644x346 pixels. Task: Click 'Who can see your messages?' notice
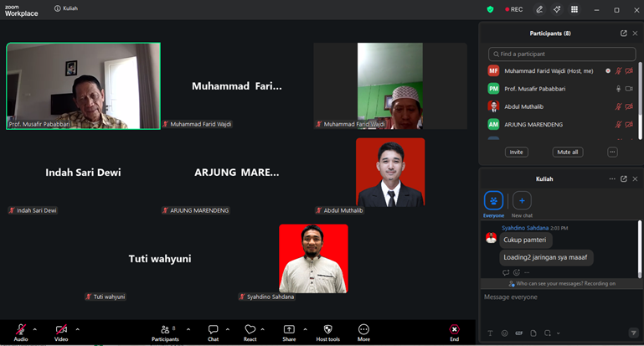pyautogui.click(x=562, y=283)
